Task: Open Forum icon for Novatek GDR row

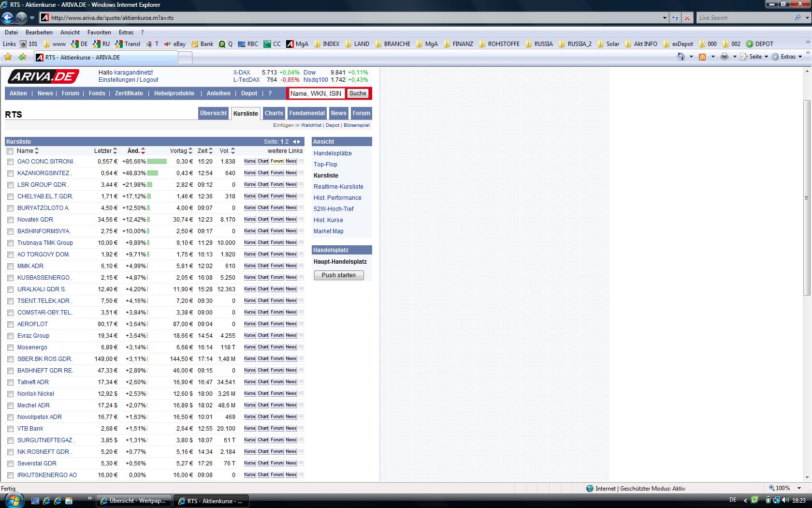Action: tap(277, 219)
